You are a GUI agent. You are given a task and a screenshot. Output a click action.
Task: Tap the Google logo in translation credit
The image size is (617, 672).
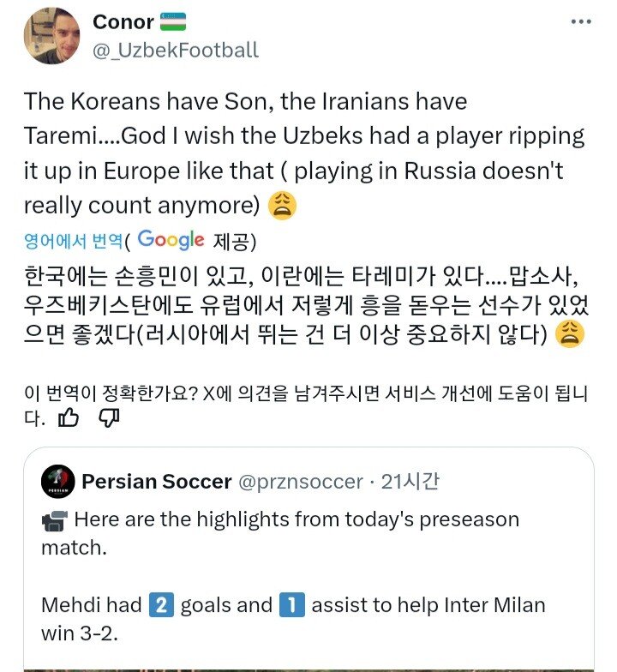(171, 240)
